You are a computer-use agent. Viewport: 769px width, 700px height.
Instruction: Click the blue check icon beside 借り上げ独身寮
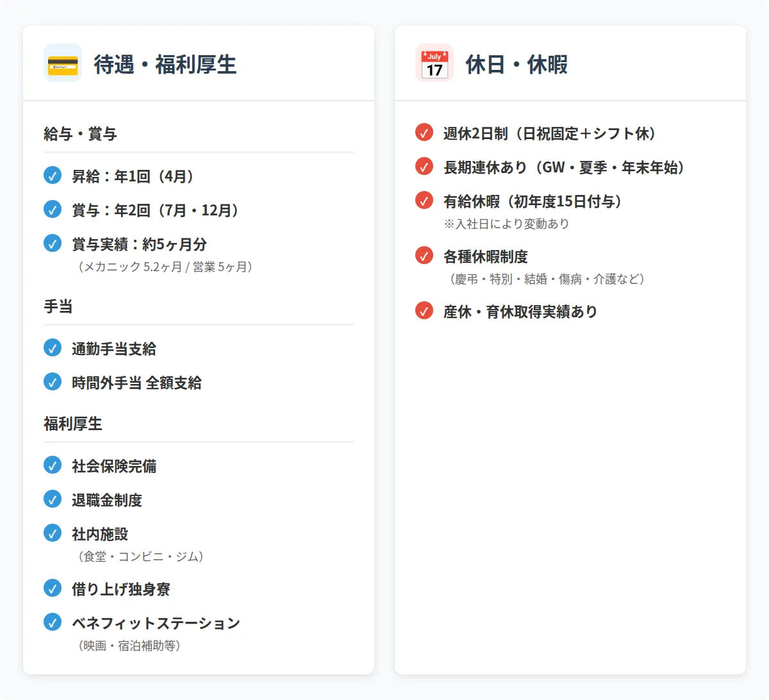point(53,588)
